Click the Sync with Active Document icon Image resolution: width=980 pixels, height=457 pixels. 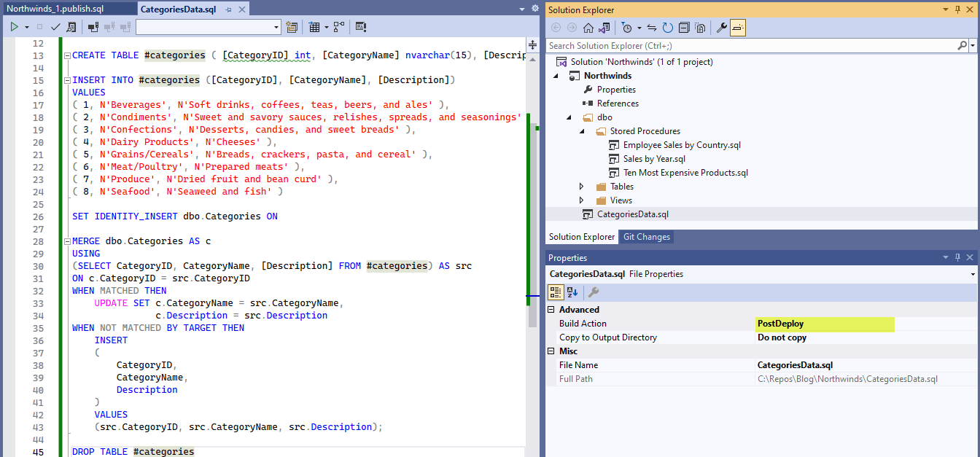pos(652,27)
